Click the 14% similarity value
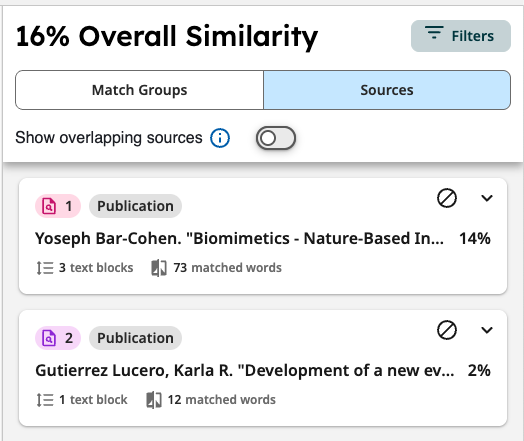 [x=475, y=239]
